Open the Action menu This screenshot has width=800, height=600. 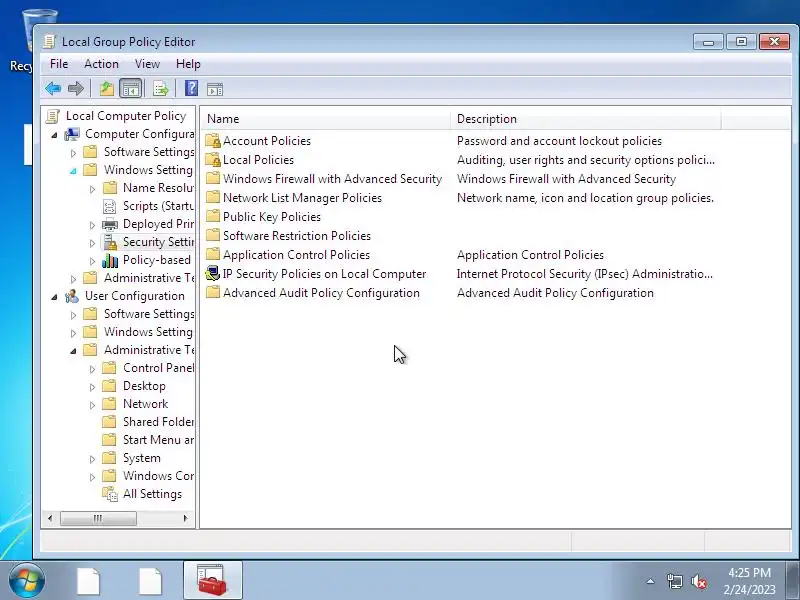click(101, 64)
